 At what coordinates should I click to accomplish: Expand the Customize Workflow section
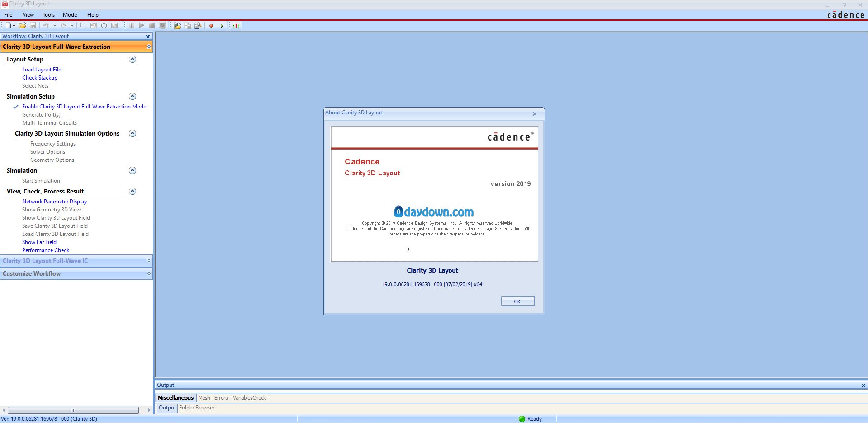click(149, 273)
